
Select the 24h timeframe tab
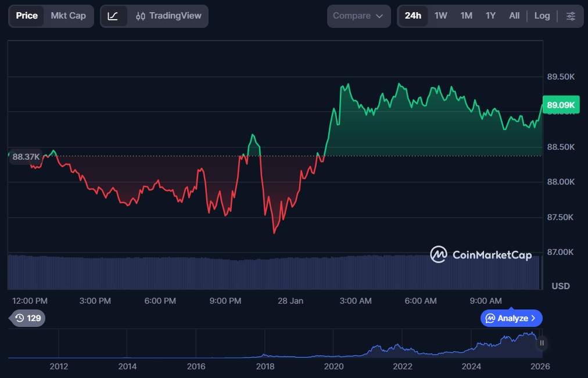tap(413, 16)
